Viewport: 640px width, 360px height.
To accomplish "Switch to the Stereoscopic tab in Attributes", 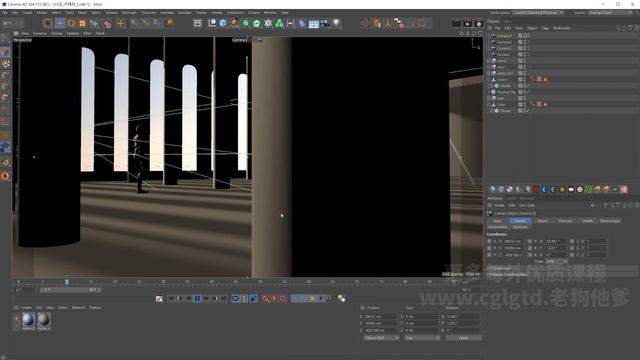I will click(x=610, y=221).
